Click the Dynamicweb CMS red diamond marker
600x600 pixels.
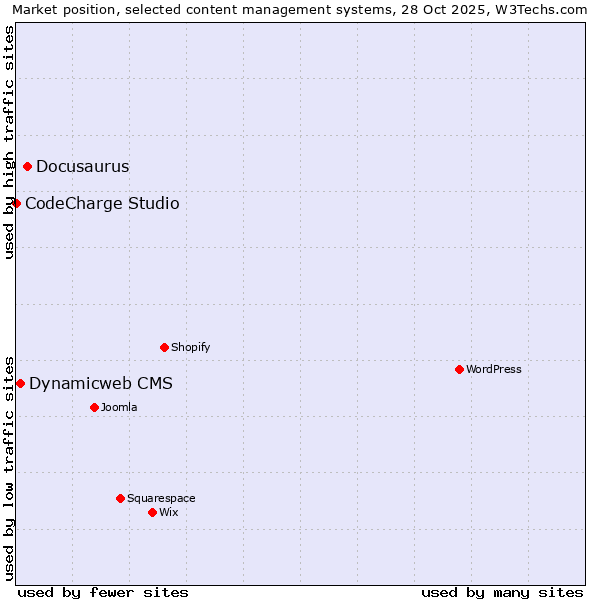click(x=20, y=383)
